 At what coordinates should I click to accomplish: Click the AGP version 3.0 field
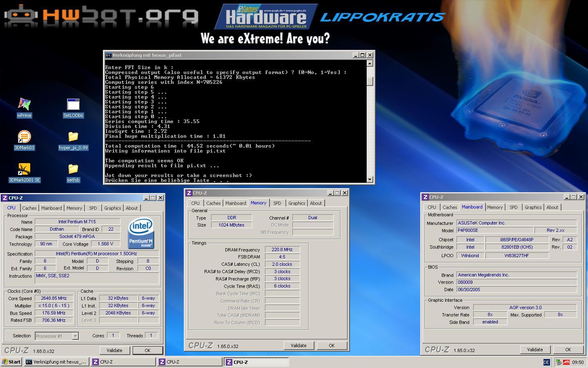pos(525,307)
